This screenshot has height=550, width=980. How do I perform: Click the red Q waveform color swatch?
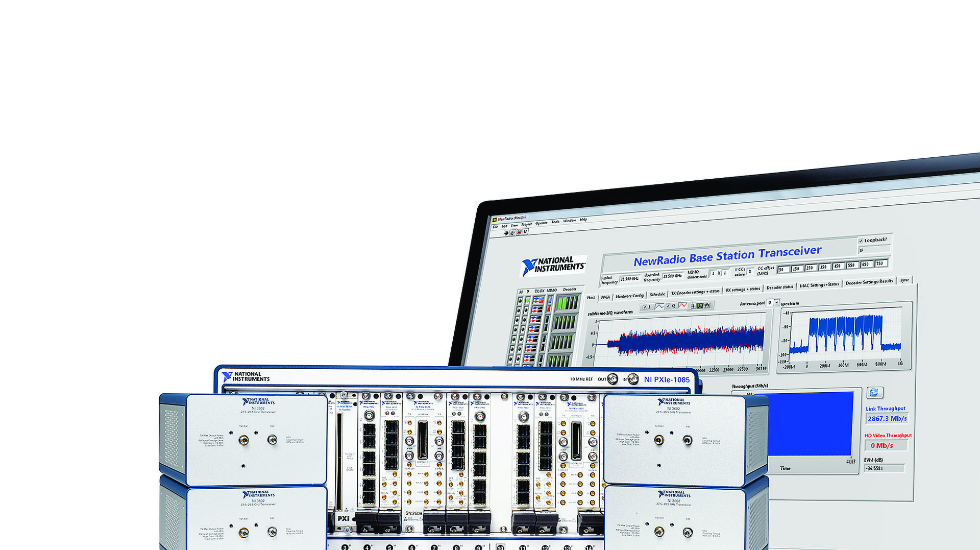683,306
